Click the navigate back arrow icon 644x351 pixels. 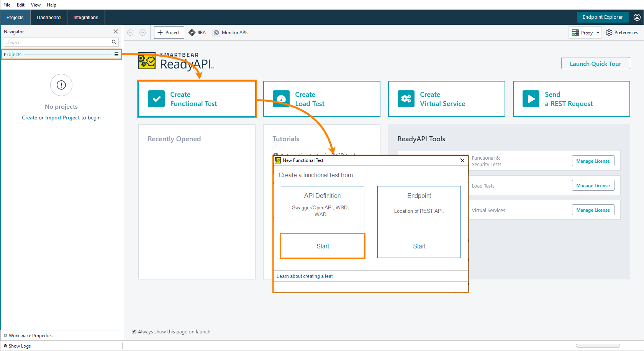tap(130, 33)
